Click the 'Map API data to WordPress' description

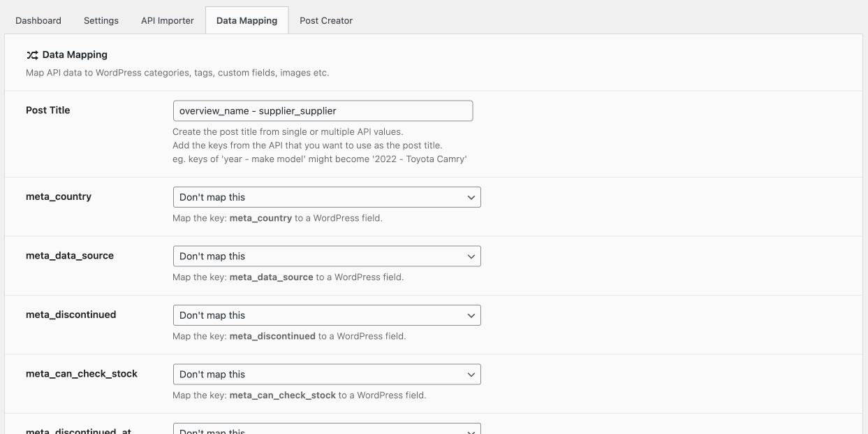click(177, 73)
